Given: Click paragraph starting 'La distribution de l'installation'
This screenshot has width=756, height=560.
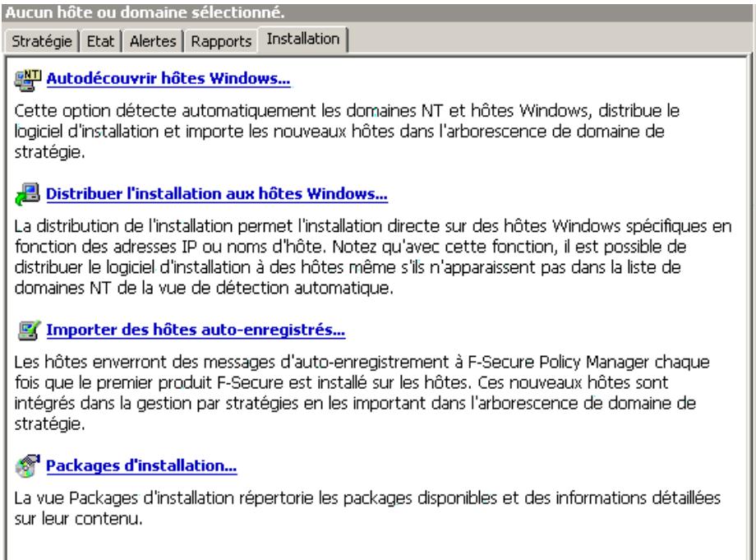Looking at the screenshot, I should [x=373, y=257].
